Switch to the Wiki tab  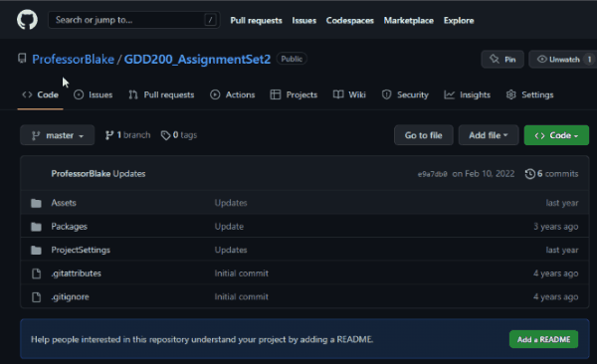[349, 94]
